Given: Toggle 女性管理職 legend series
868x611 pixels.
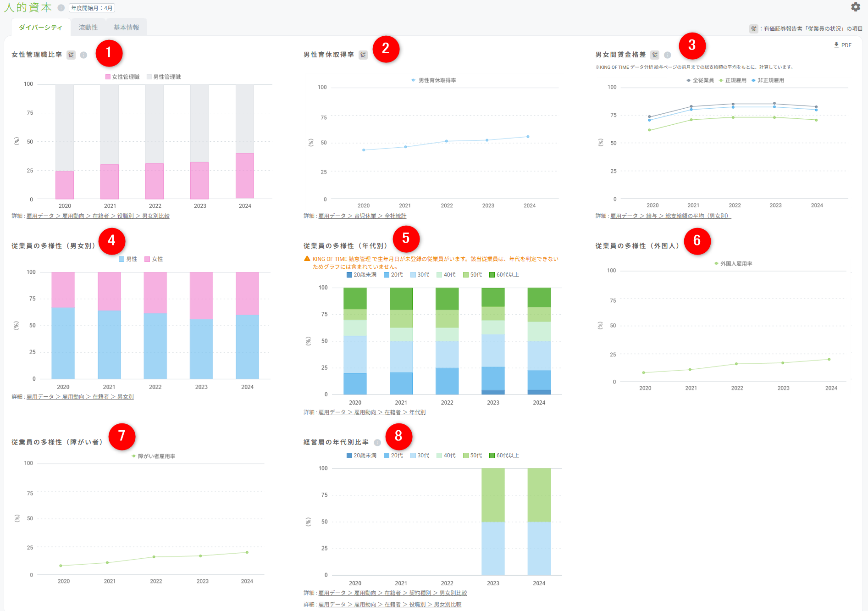Looking at the screenshot, I should click(122, 77).
